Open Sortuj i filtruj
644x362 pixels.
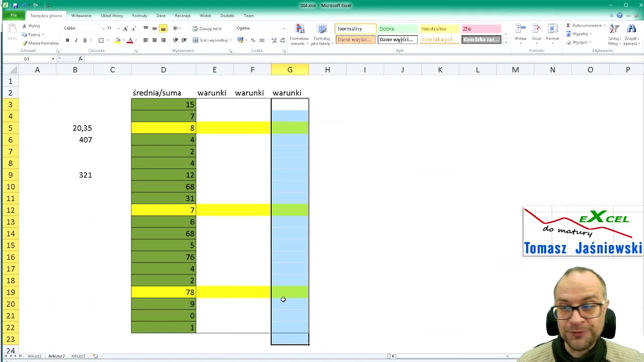click(x=614, y=35)
